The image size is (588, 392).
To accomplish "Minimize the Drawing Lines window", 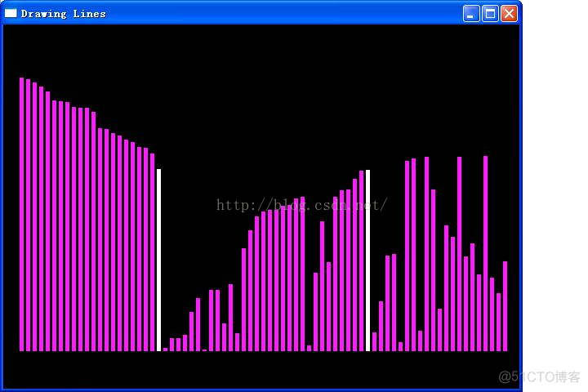I will pyautogui.click(x=471, y=13).
